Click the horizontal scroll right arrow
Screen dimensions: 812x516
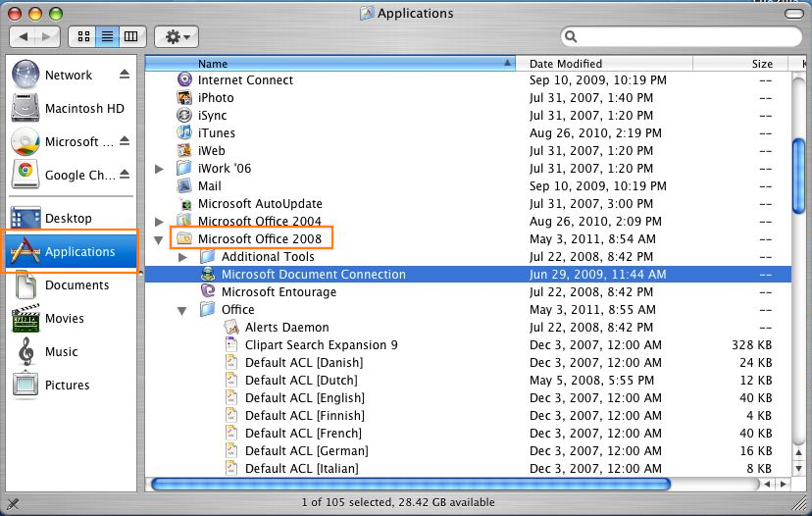click(x=783, y=484)
